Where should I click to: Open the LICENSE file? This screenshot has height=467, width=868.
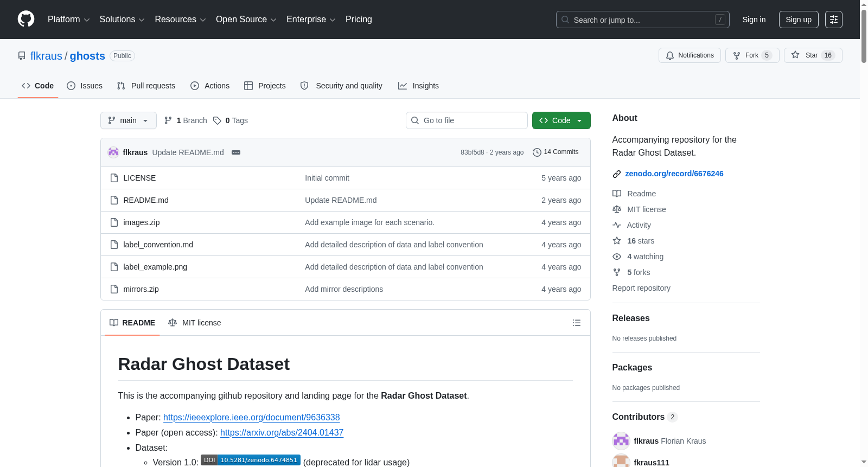point(139,178)
